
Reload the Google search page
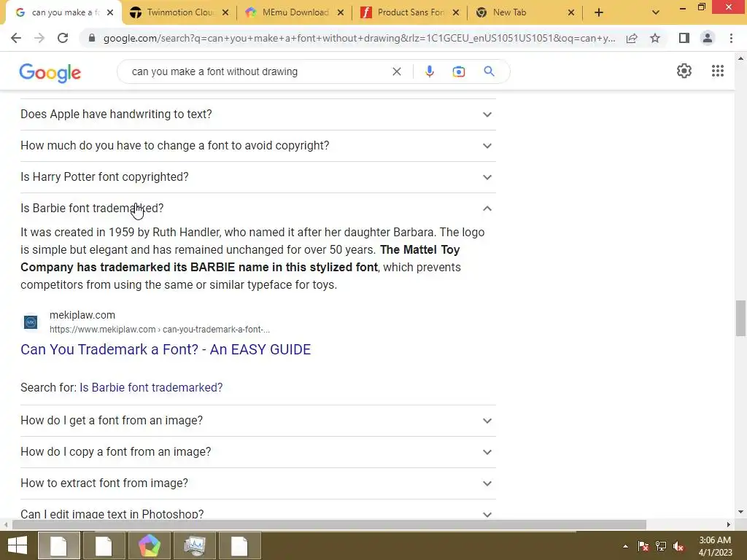coord(63,38)
